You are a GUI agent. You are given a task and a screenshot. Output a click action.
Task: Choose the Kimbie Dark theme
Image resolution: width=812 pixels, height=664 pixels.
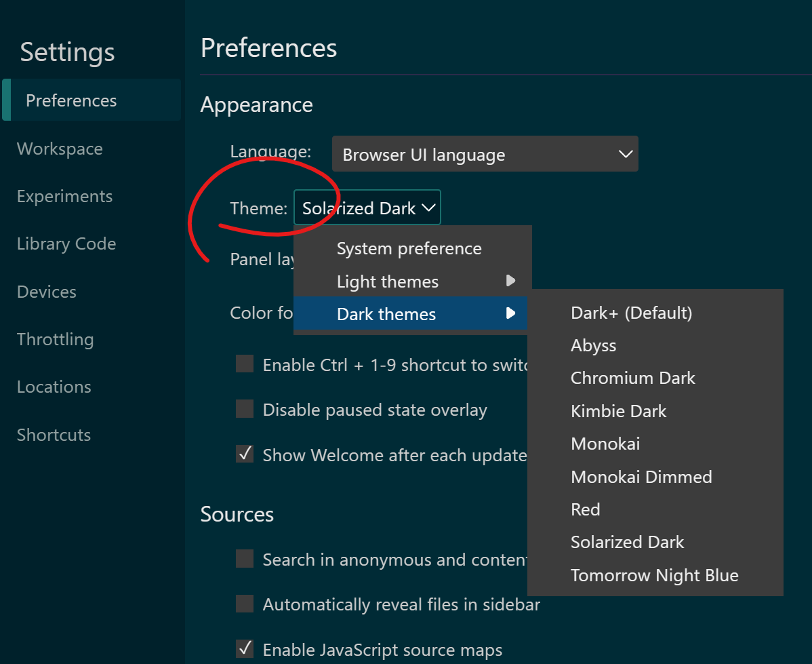click(655, 411)
